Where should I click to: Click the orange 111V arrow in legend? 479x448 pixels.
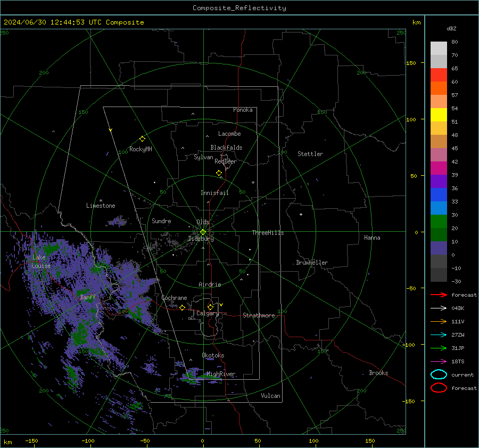[439, 321]
